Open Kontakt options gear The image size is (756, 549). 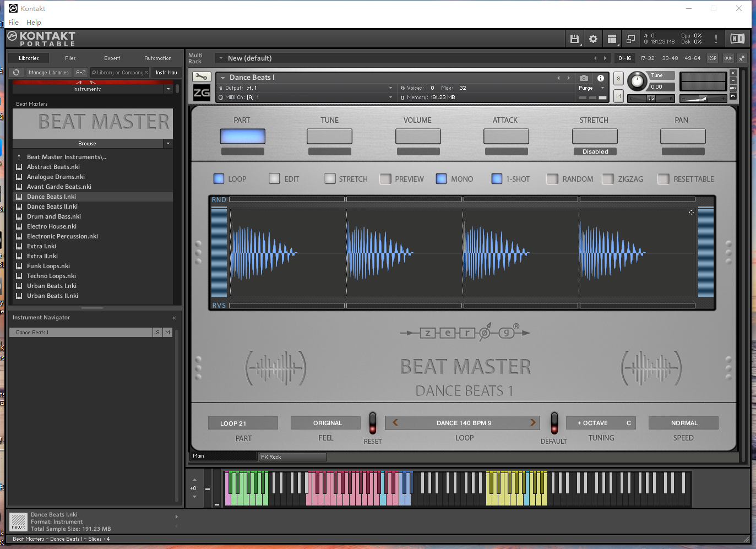click(593, 39)
